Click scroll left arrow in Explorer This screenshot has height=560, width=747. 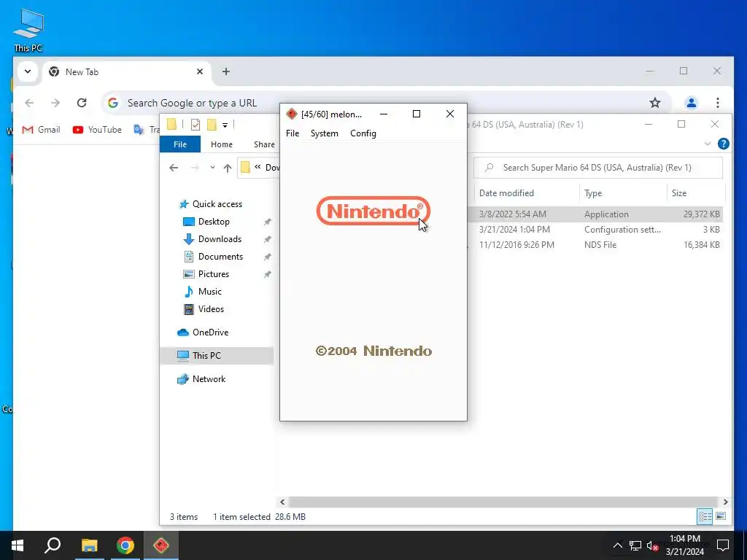(282, 502)
